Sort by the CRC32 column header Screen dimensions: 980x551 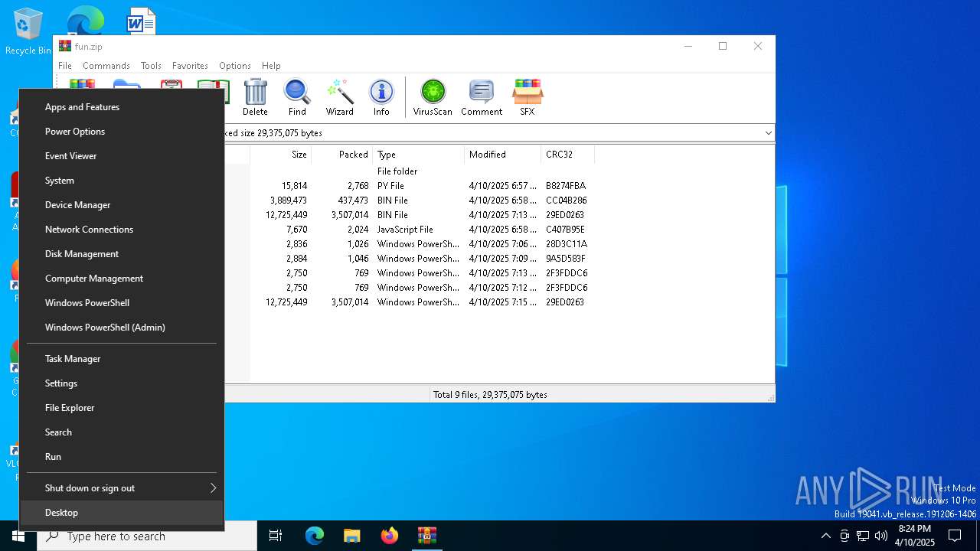coord(567,155)
